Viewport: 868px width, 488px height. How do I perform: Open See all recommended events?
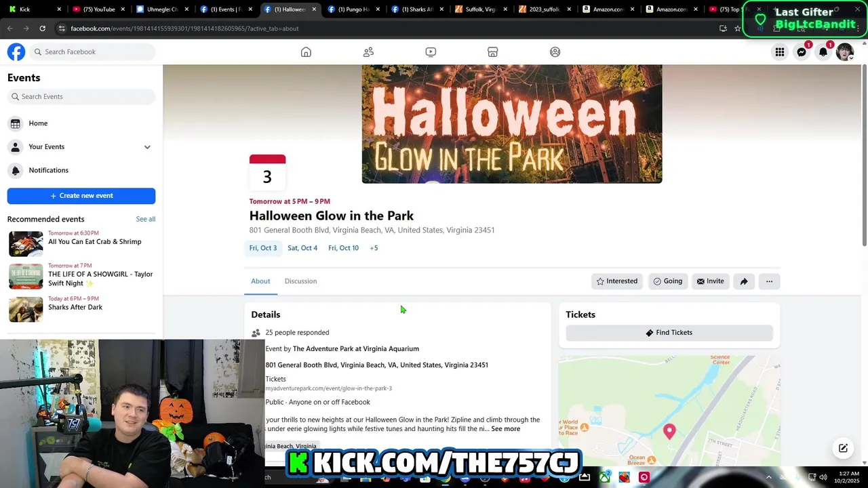145,219
